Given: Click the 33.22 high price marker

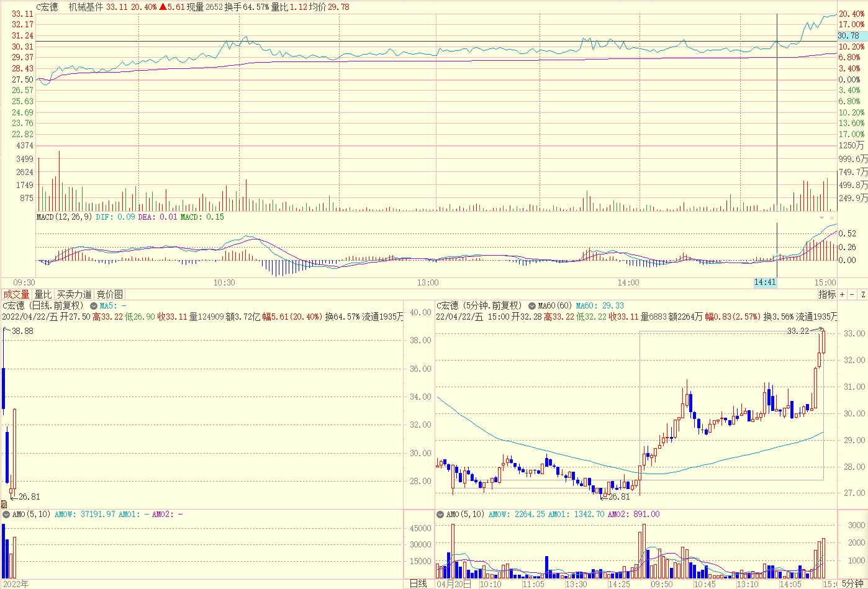Looking at the screenshot, I should pos(798,331).
